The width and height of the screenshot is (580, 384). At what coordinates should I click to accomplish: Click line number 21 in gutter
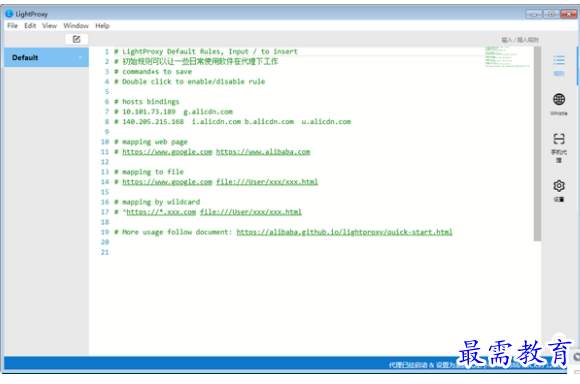click(105, 252)
